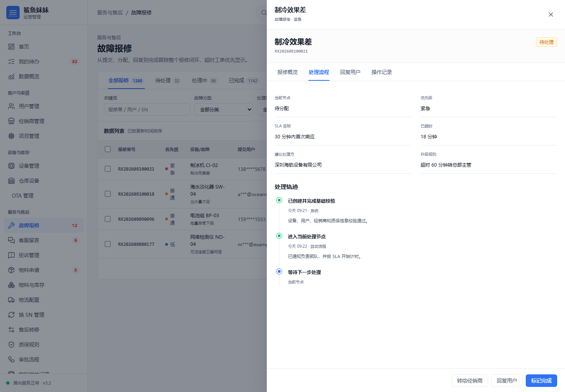Click the 鲨鱼妹妹 app logo
565x392 pixels.
[13, 13]
